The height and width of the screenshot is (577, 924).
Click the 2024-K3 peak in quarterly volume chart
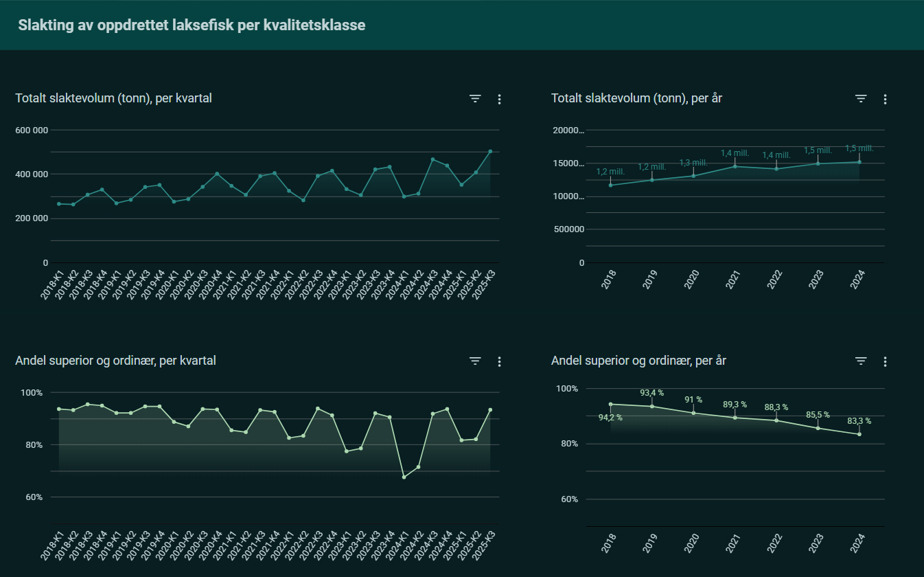[432, 159]
